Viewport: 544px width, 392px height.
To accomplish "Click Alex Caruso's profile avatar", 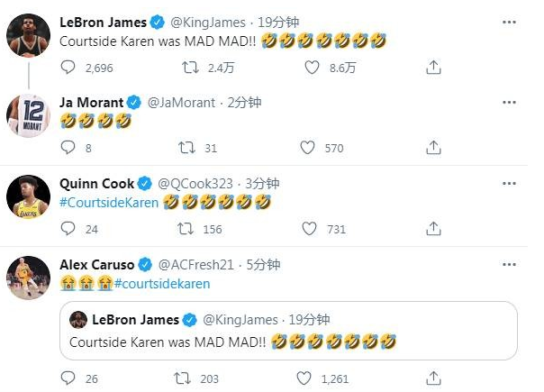I will pyautogui.click(x=28, y=277).
